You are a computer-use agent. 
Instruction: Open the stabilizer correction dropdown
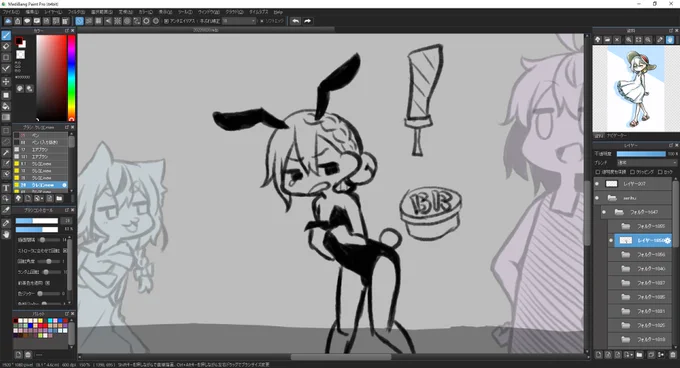pos(239,21)
